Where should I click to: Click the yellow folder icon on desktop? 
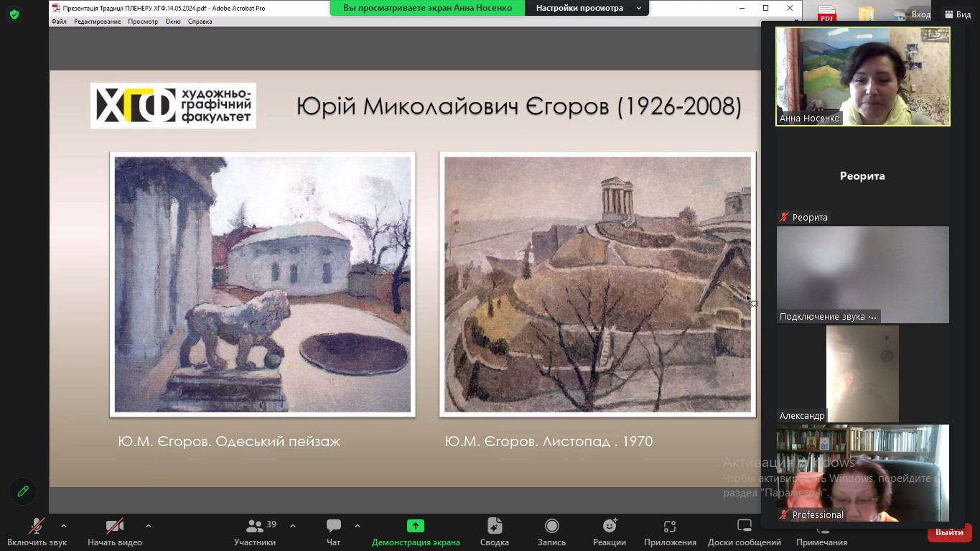867,14
